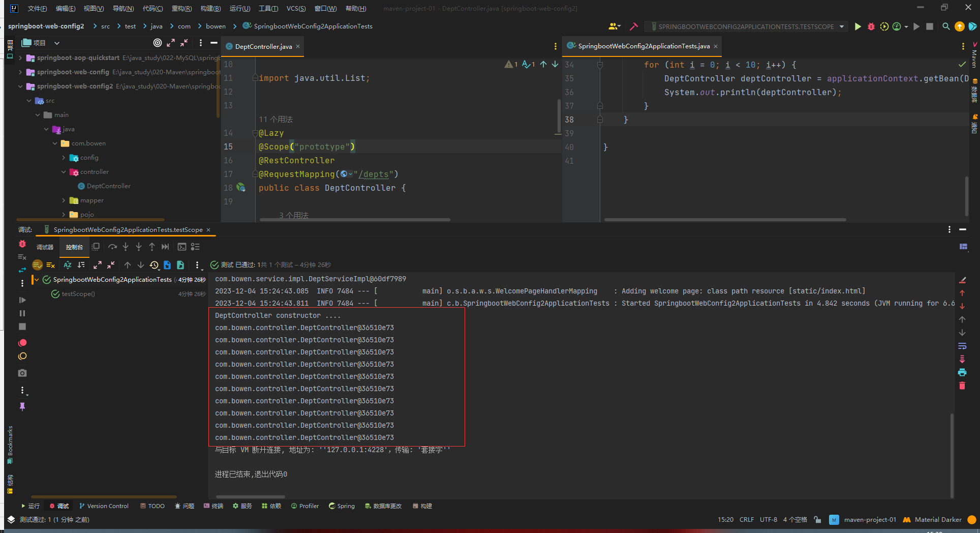Image resolution: width=980 pixels, height=533 pixels.
Task: Open Project view mode dropdown arrow
Action: [57, 43]
